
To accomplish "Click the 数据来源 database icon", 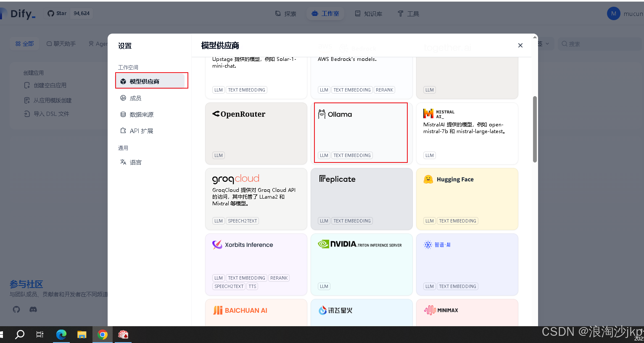I will 123,114.
